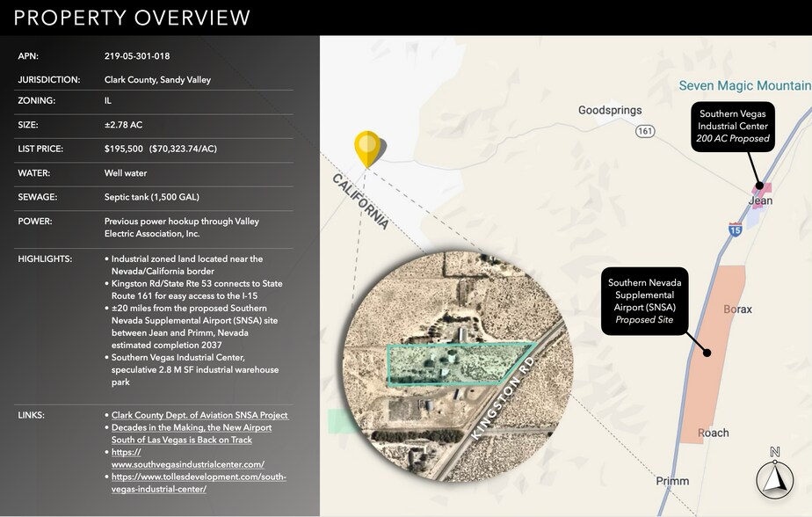The image size is (812, 517).
Task: Open the tollesdevelopment.com industrial center link
Action: pos(199,483)
